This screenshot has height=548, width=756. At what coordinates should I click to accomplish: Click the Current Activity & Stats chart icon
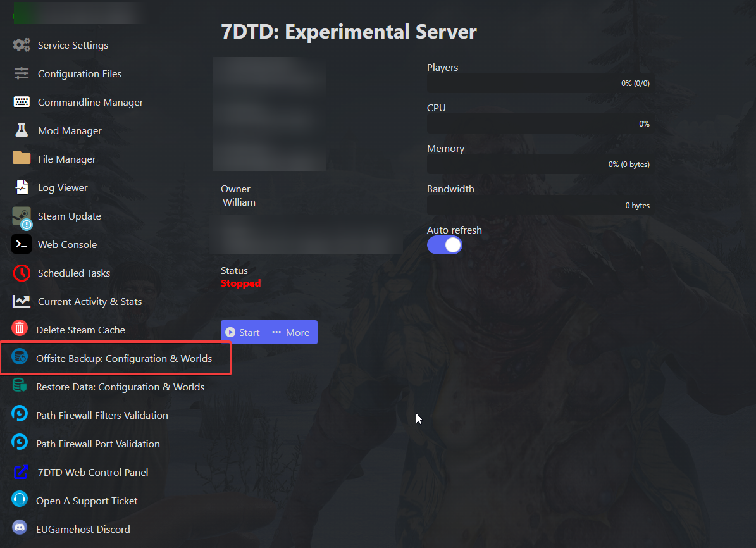tap(22, 301)
